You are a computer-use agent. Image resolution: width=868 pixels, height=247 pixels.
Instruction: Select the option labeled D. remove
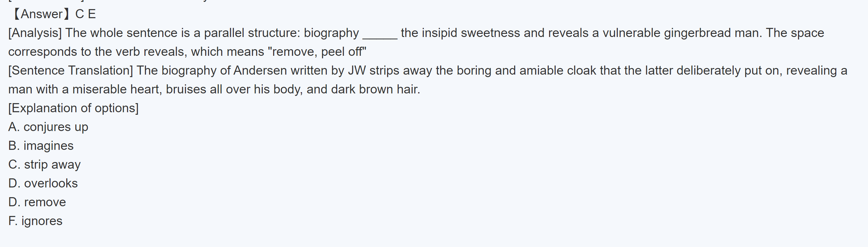pyautogui.click(x=37, y=202)
